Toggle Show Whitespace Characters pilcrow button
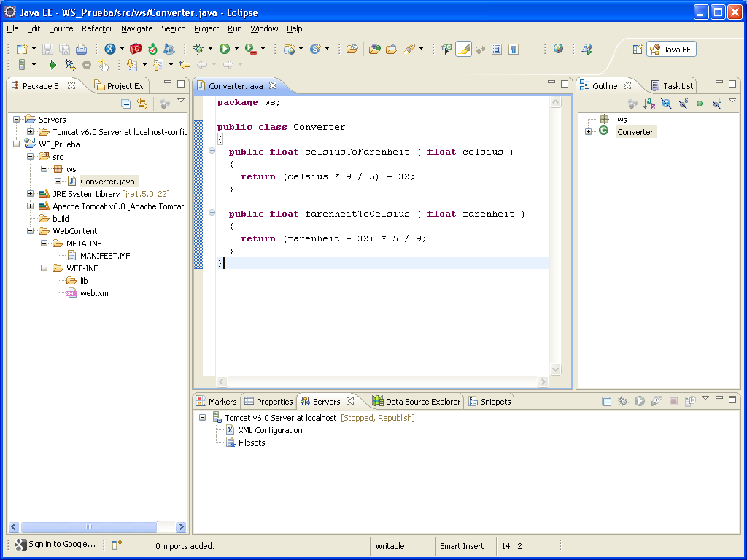This screenshot has width=747, height=560. click(513, 49)
